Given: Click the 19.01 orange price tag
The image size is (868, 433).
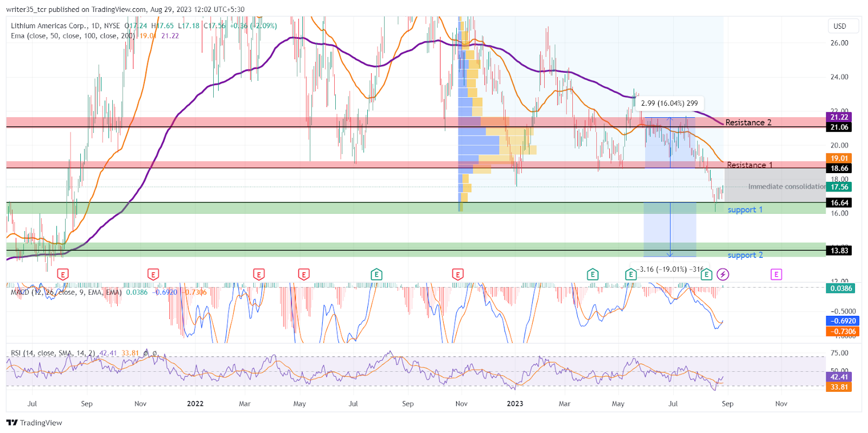Looking at the screenshot, I should pyautogui.click(x=839, y=158).
